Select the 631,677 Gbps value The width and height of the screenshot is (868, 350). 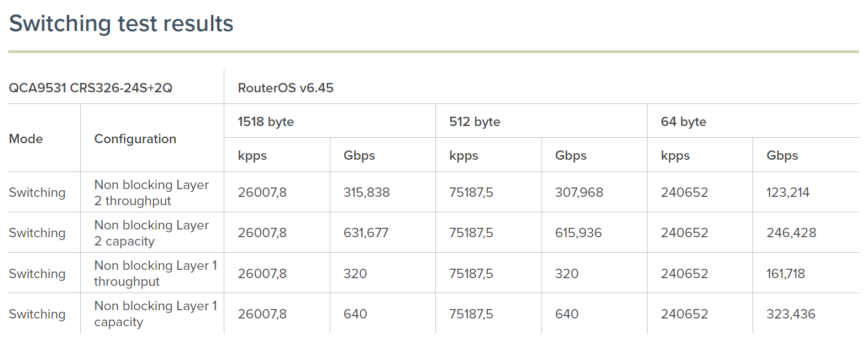click(x=366, y=233)
